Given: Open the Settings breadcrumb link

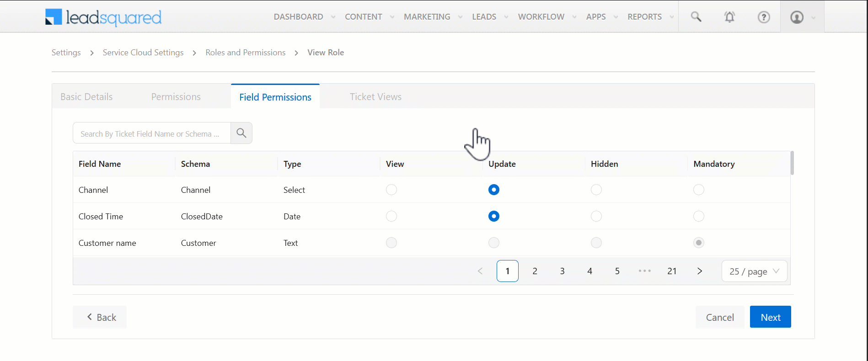Looking at the screenshot, I should pyautogui.click(x=66, y=53).
